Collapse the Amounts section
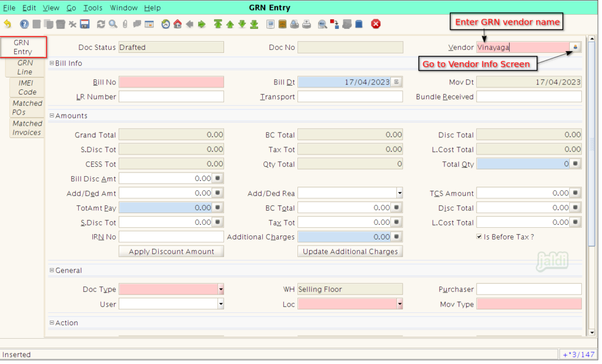Image resolution: width=602 pixels, height=364 pixels. tap(52, 116)
